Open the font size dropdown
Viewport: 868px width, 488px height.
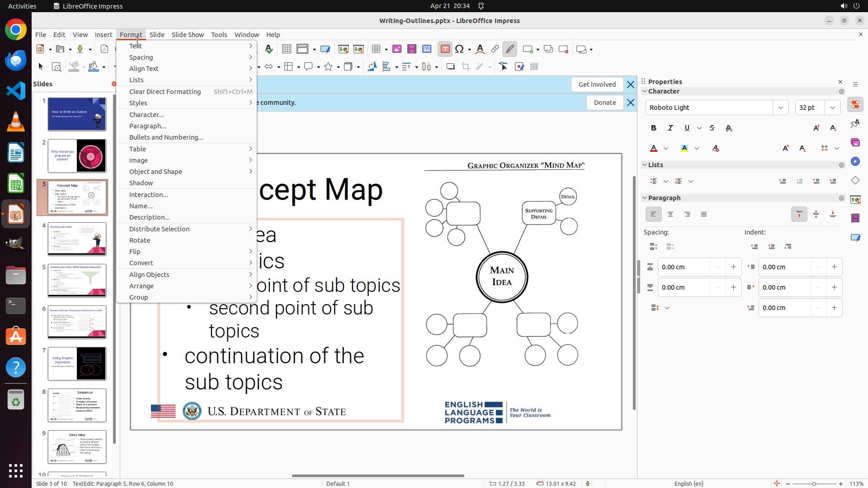833,108
